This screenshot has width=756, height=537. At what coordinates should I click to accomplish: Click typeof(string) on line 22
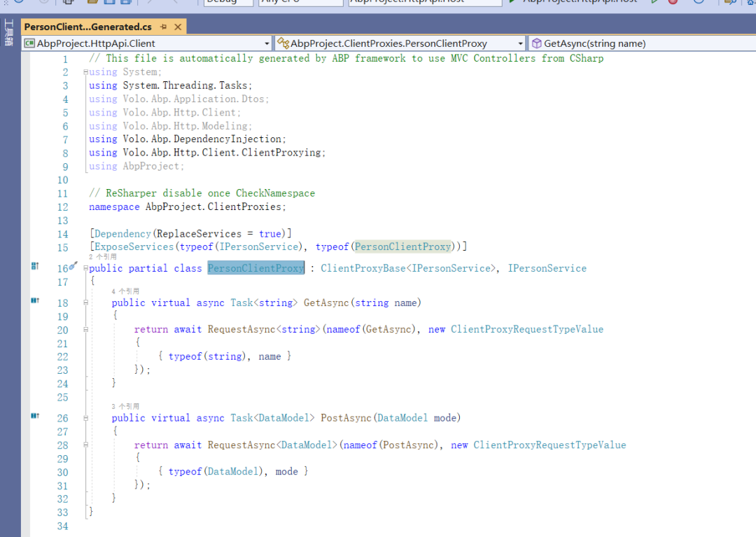click(207, 356)
